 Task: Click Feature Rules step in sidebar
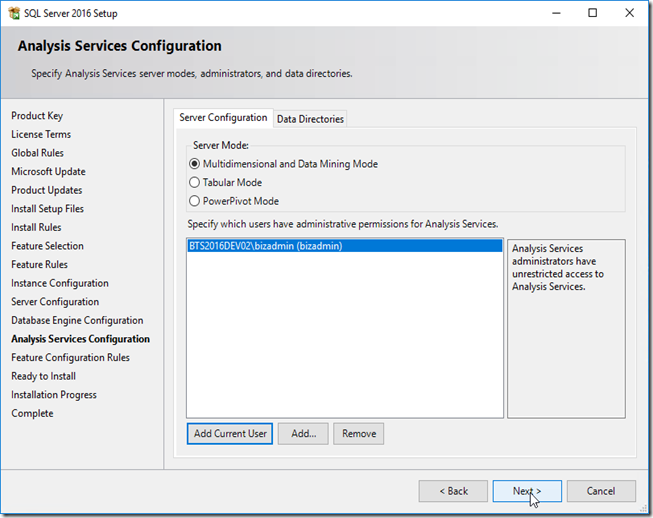tap(40, 264)
